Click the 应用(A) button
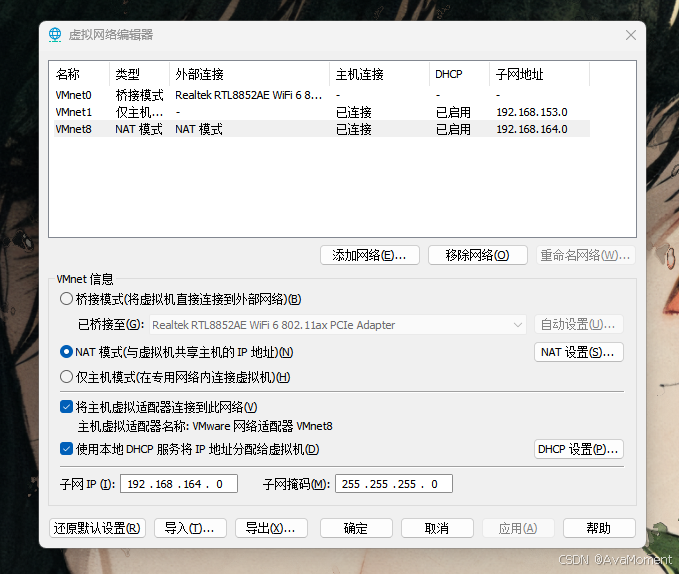Image resolution: width=679 pixels, height=574 pixels. coord(518,528)
